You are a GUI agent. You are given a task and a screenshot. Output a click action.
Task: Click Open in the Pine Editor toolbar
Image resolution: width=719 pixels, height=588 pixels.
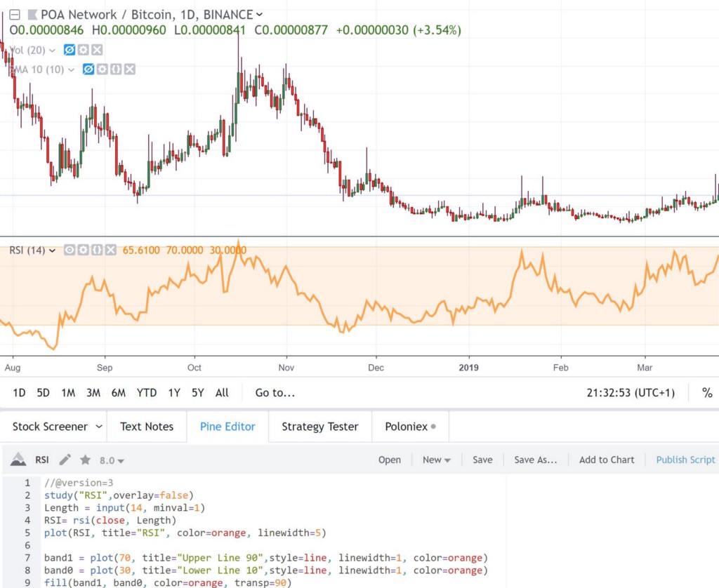(389, 460)
